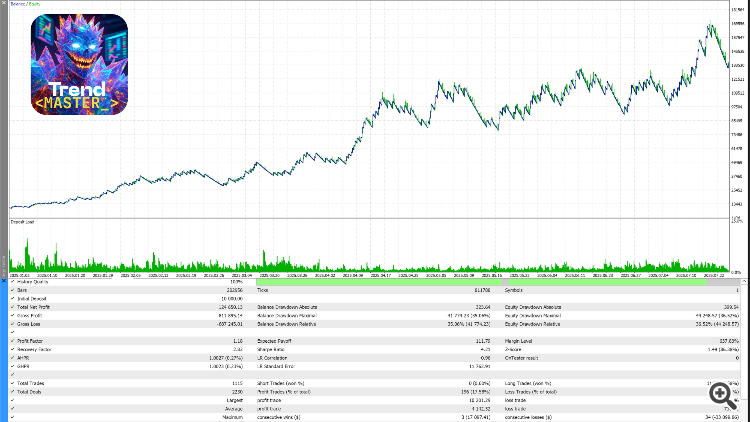Select the 'Equity Drawdown Maximal' label
Image resolution: width=750 pixels, height=422 pixels.
coord(533,316)
